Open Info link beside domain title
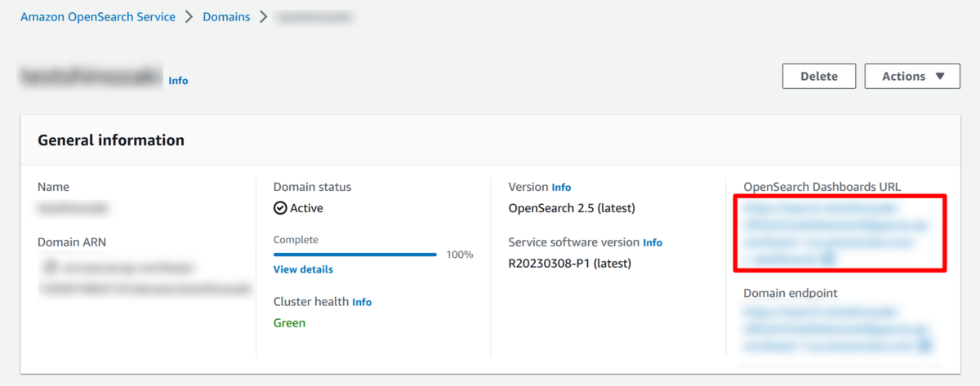 pyautogui.click(x=178, y=81)
